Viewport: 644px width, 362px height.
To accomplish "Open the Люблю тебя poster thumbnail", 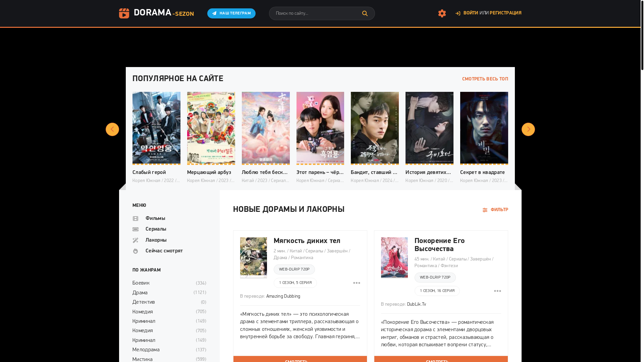I will [266, 128].
